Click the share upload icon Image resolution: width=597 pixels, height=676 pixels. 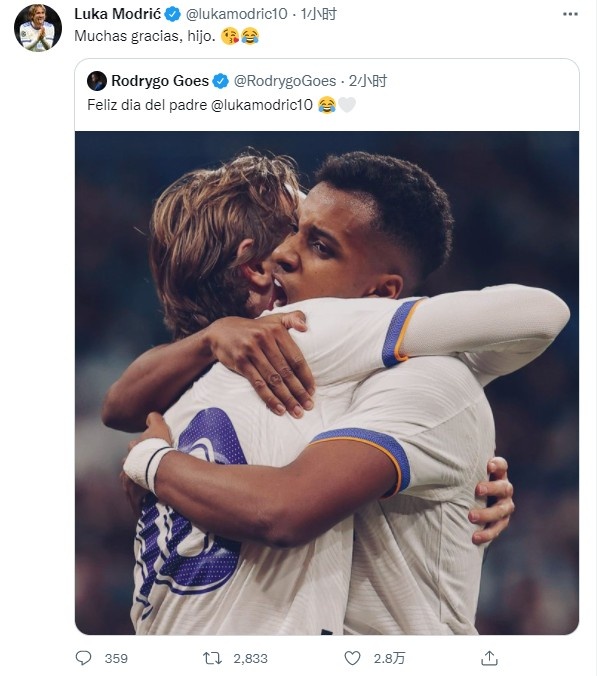[x=489, y=658]
